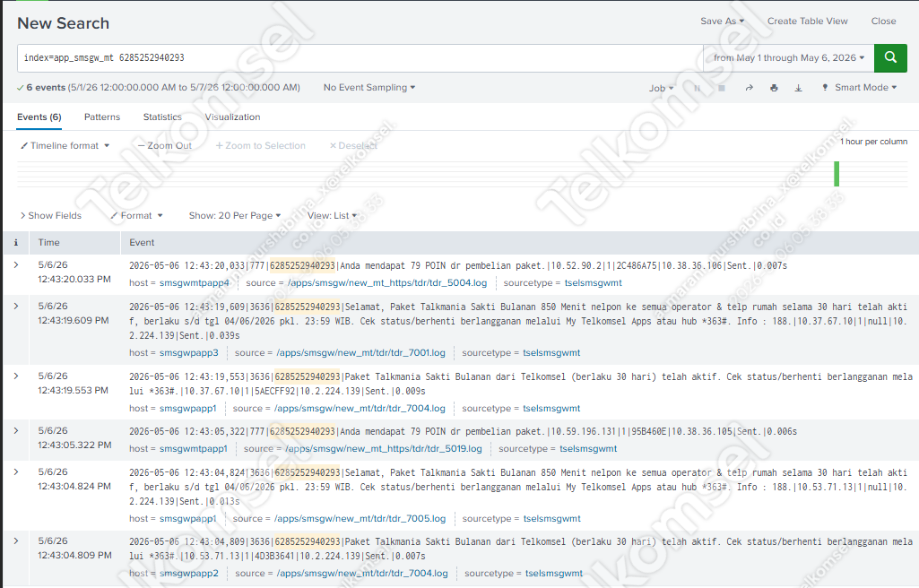Click Deselect on timeline

click(353, 146)
